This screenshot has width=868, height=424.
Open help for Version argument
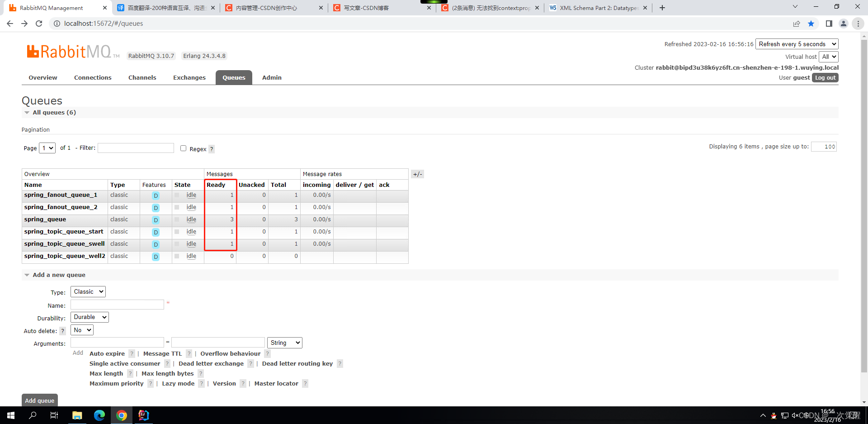(243, 383)
